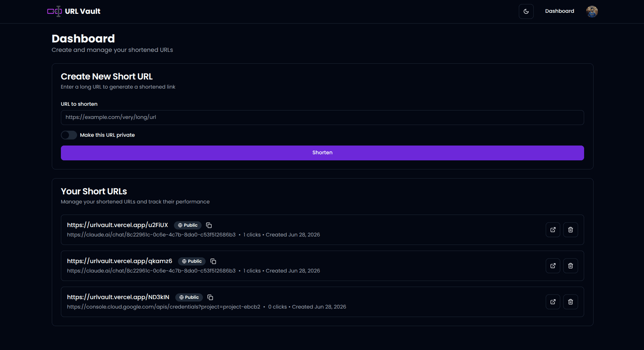Copy the qkamz6 short link
Viewport: 644px width, 350px height.
coord(213,261)
